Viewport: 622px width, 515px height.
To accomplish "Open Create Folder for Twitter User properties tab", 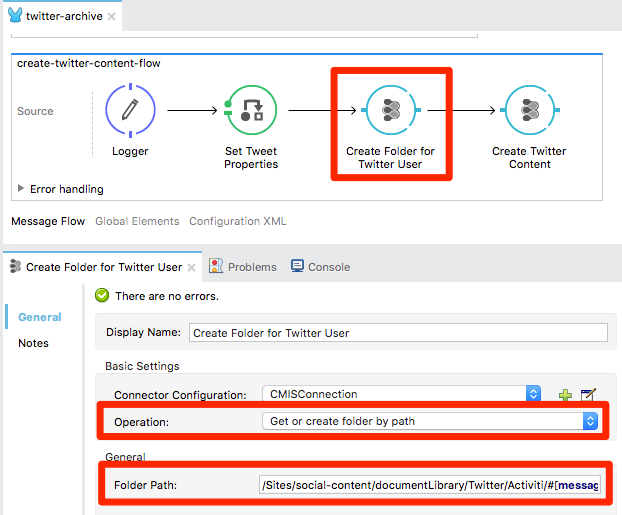I will [x=104, y=267].
